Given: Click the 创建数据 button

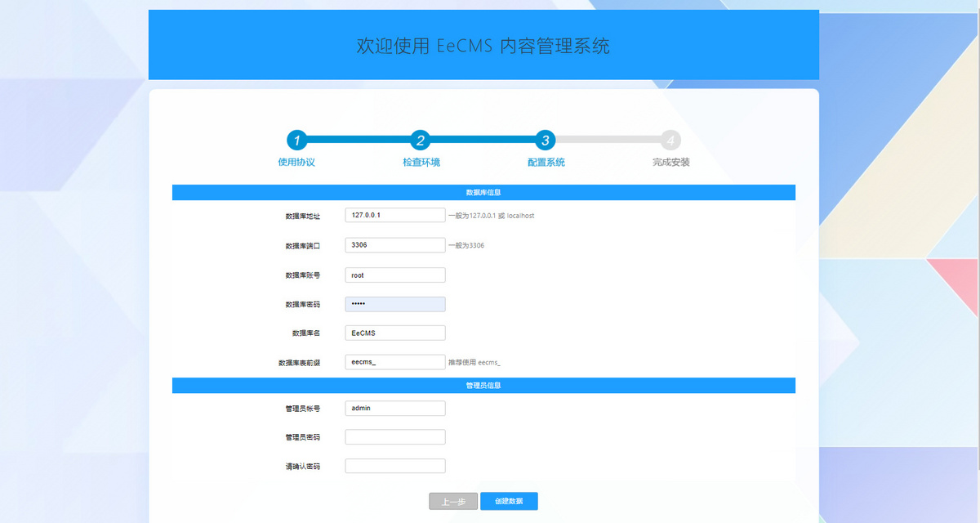Looking at the screenshot, I should [509, 502].
